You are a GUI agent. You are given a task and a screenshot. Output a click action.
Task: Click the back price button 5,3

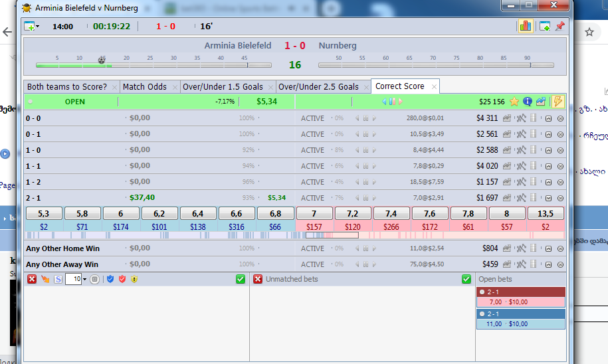click(x=44, y=214)
